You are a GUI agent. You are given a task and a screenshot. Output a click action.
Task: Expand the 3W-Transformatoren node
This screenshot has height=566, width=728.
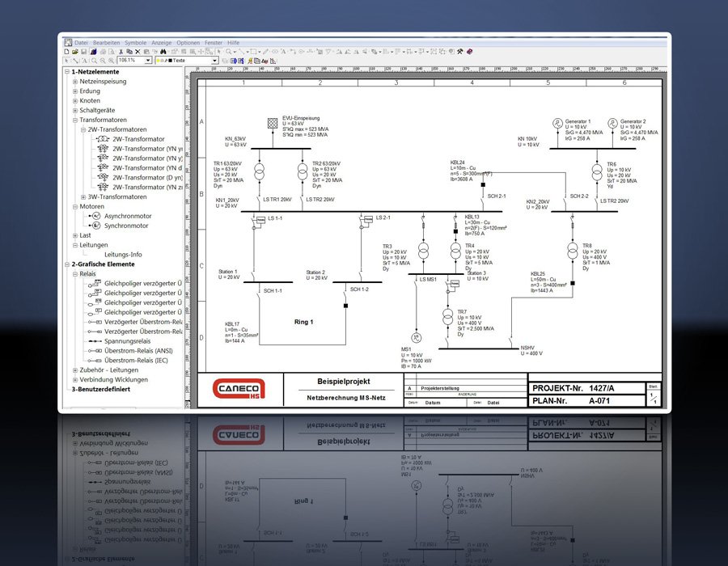(x=83, y=197)
